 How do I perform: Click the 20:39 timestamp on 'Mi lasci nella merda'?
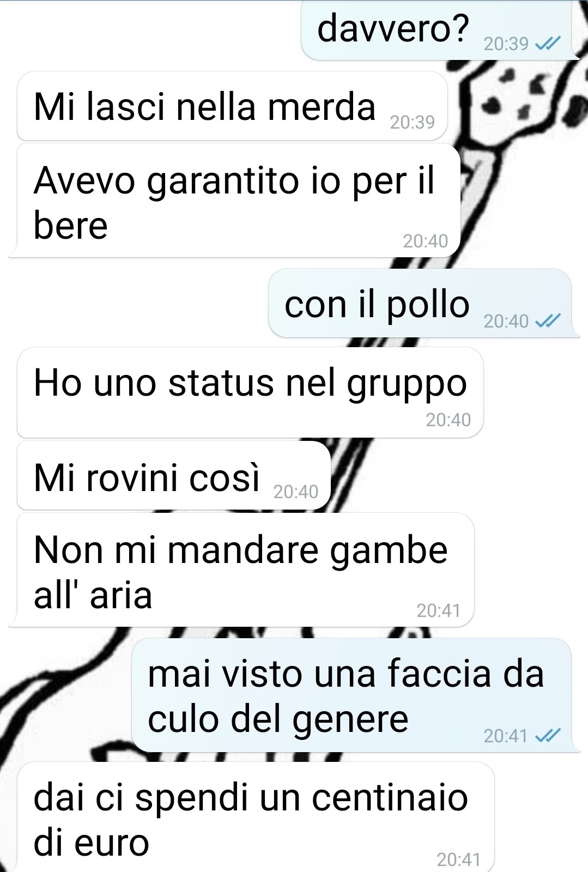tap(413, 122)
